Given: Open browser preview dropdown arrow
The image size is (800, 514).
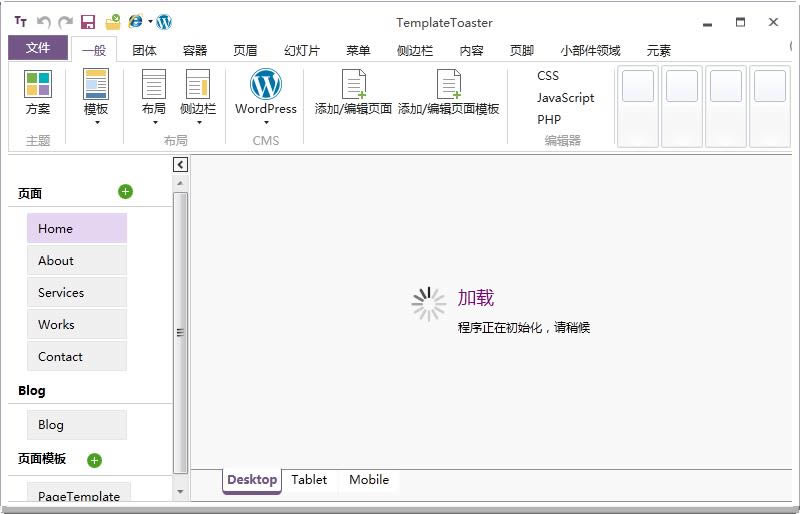Looking at the screenshot, I should click(x=151, y=21).
